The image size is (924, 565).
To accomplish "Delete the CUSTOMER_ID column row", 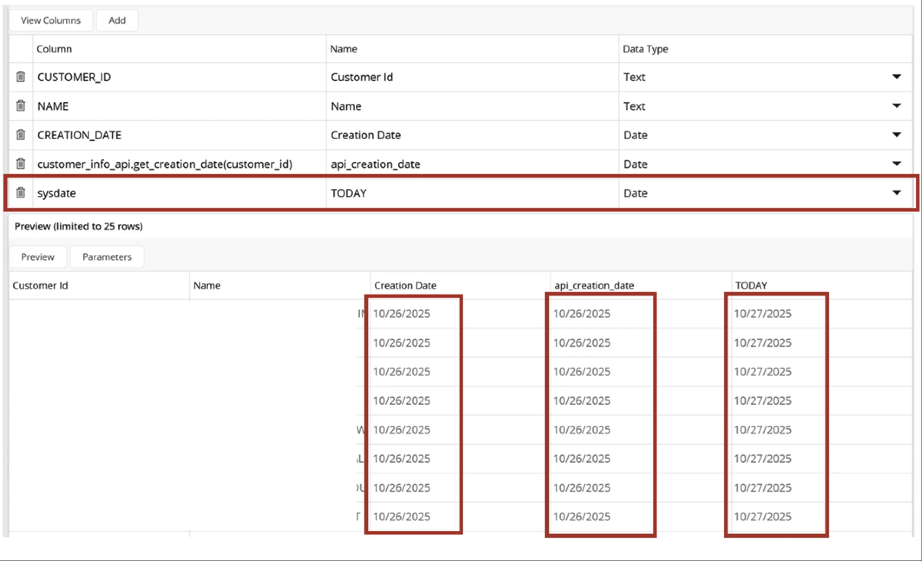I will point(20,77).
